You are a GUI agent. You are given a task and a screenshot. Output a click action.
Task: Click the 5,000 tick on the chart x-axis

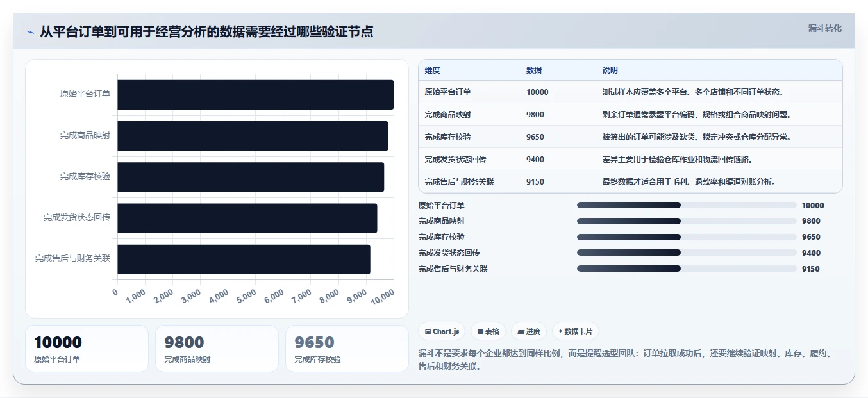(246, 296)
